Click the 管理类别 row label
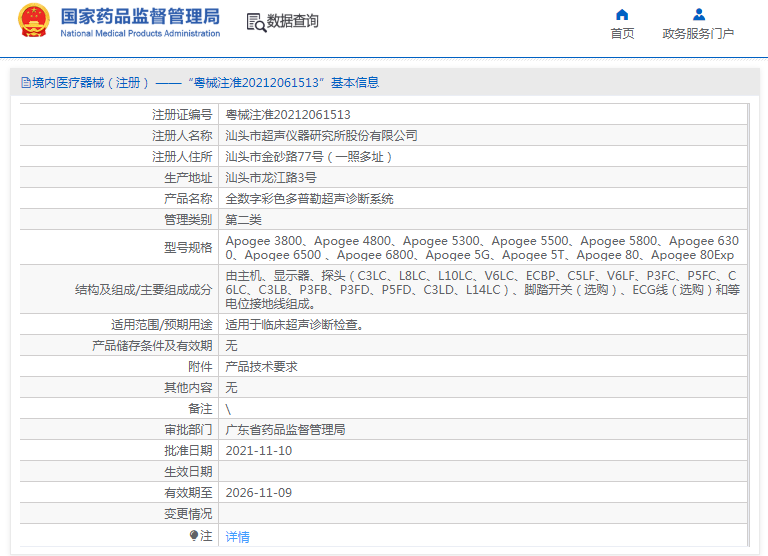The height and width of the screenshot is (556, 768). click(188, 220)
